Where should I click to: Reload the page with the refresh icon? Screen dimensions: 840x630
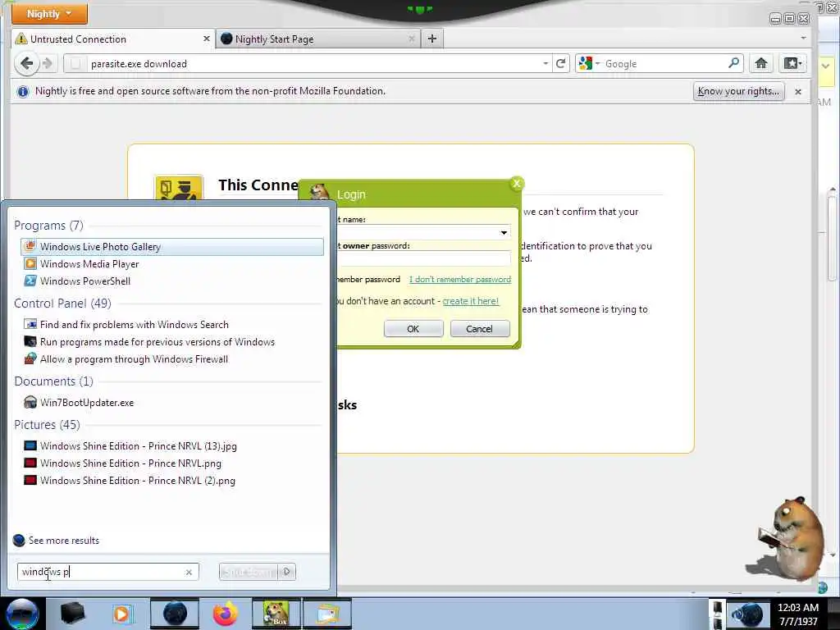click(560, 64)
